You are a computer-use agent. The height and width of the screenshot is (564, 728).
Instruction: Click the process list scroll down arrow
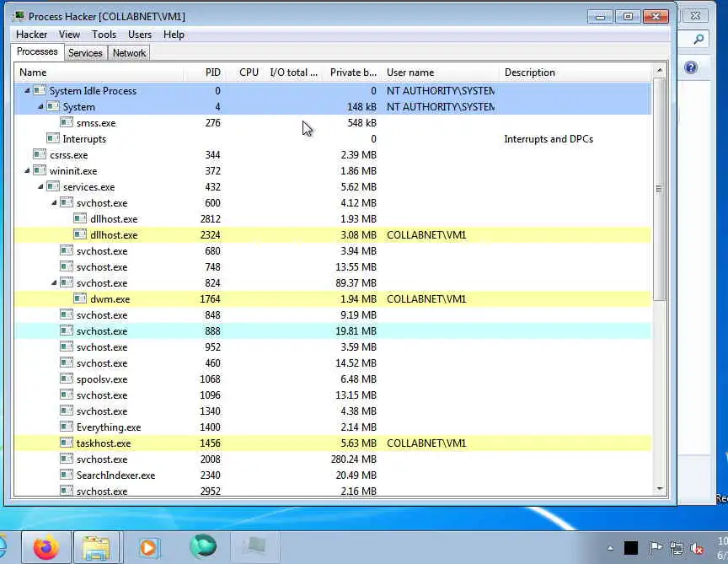coord(659,489)
